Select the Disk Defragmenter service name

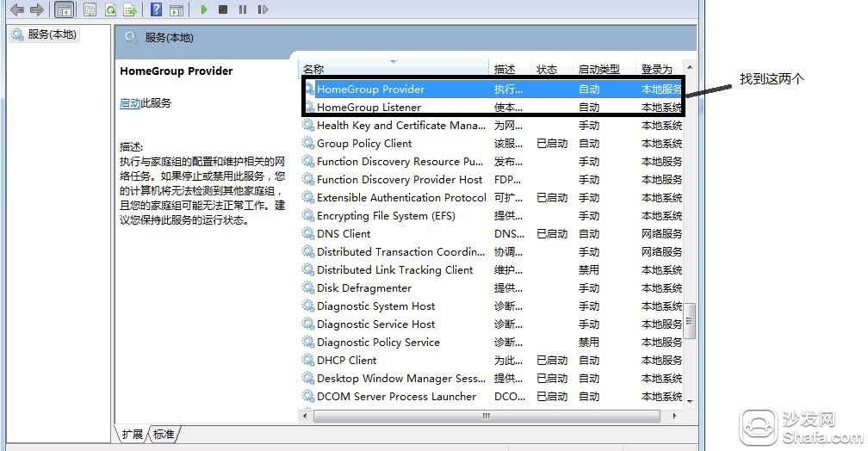pos(364,288)
